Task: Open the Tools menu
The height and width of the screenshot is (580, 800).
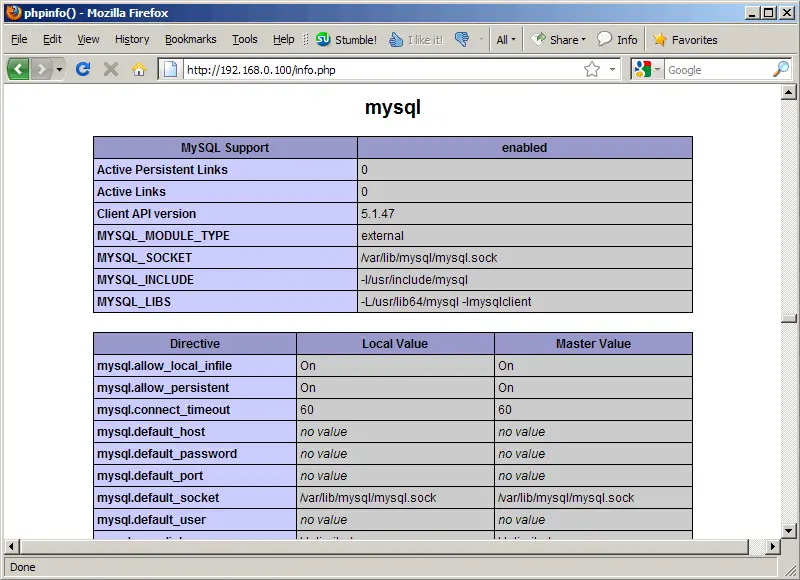Action: [244, 39]
